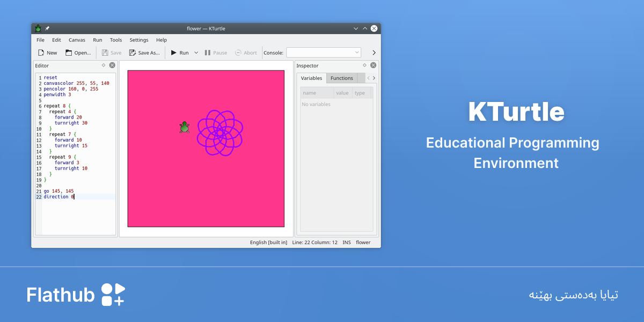644x322 pixels.
Task: Click the "penwidth 3" line in the editor
Action: pyautogui.click(x=57, y=94)
